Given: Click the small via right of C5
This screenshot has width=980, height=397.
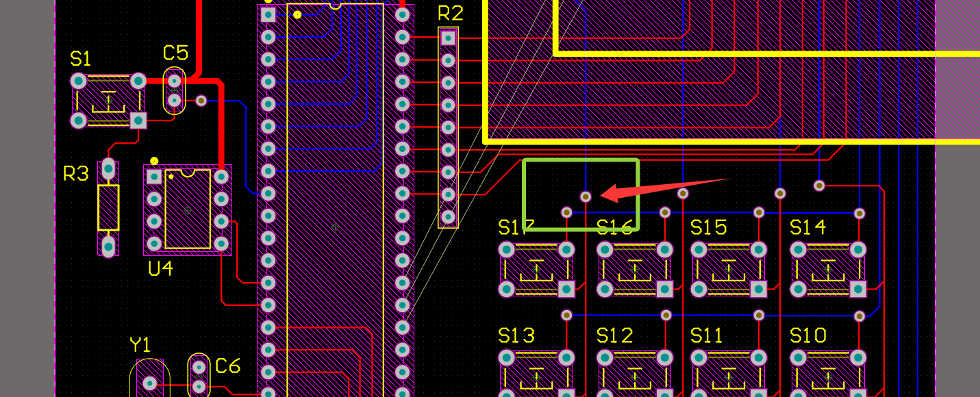Looking at the screenshot, I should pos(201,101).
